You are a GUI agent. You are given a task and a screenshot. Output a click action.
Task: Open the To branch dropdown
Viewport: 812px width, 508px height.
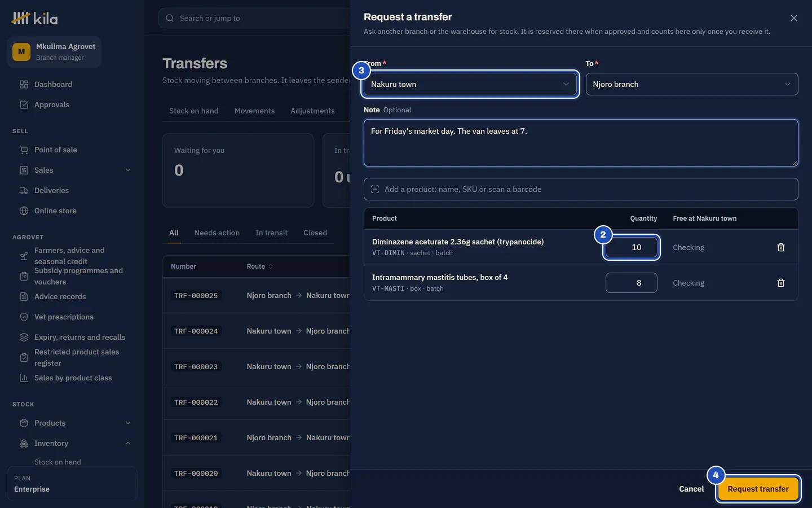pos(692,84)
